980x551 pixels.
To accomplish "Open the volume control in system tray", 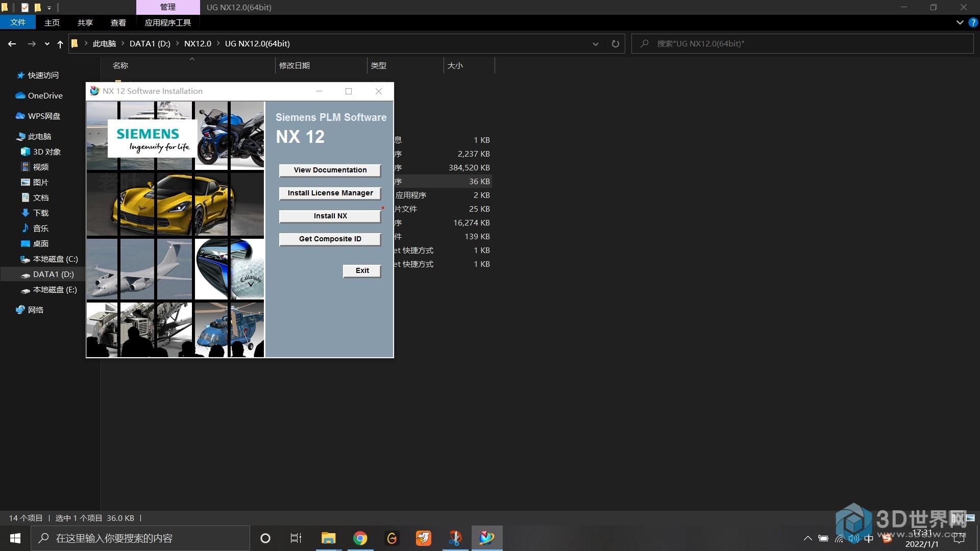I will 853,538.
